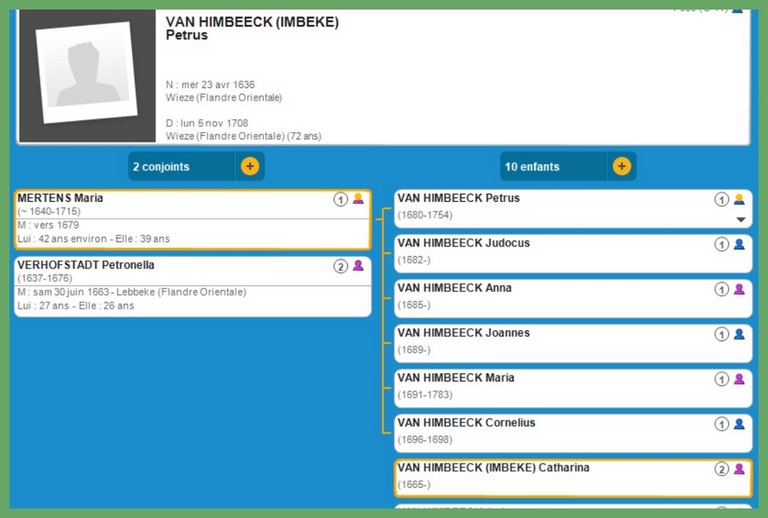Click the purple person icon for Catharina
768x518 pixels.
[x=739, y=469]
